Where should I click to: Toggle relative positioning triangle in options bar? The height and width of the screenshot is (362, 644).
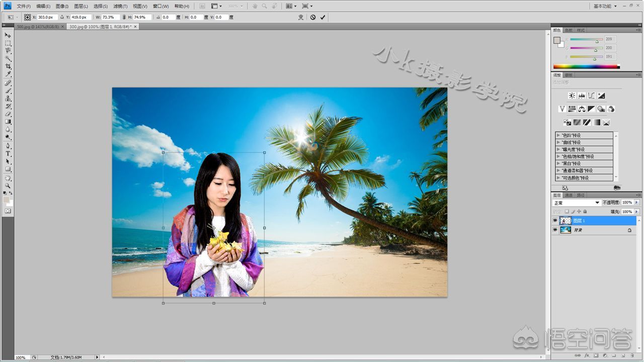(x=62, y=17)
